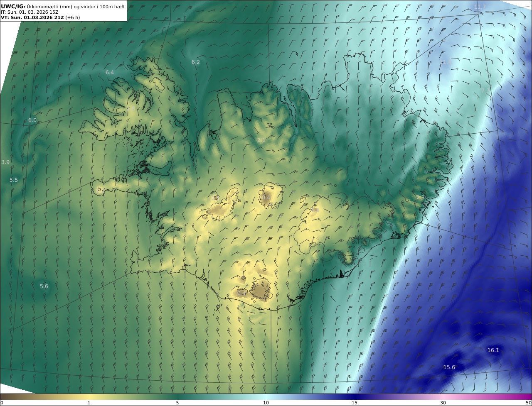Click the 30 tick on the color scale
Image resolution: width=532 pixels, height=406 pixels.
443,403
